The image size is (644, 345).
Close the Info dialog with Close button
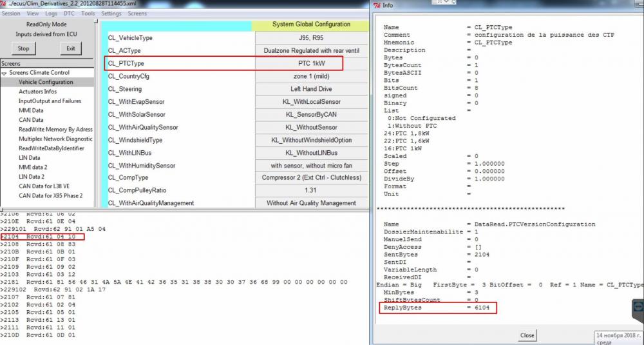coord(527,335)
